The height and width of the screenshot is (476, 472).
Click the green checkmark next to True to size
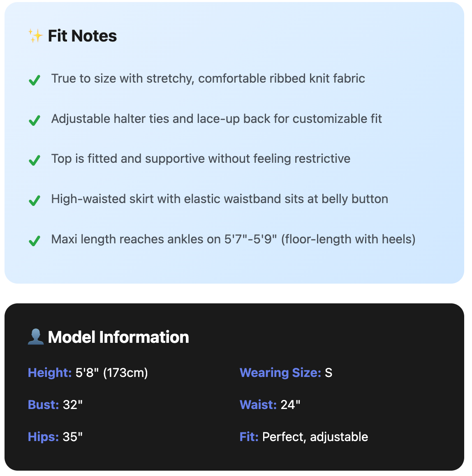pyautogui.click(x=35, y=80)
